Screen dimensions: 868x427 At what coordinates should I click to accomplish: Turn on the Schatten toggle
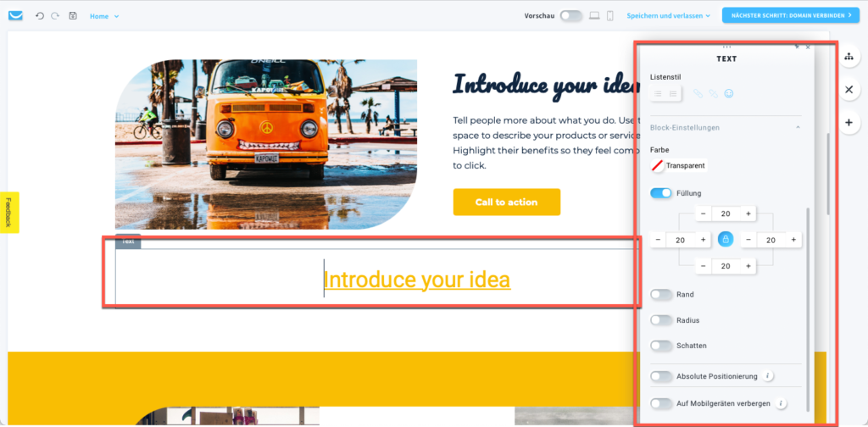point(661,345)
